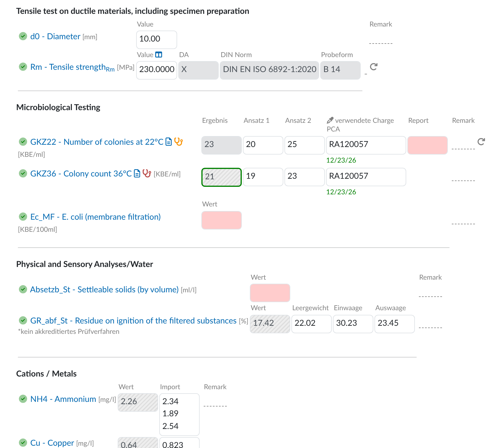487x448 pixels.
Task: Click the remark dashes for NH4 Ammonium
Action: [215, 406]
